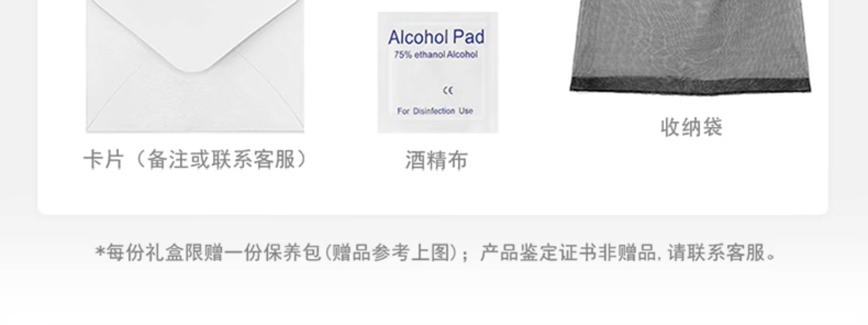This screenshot has height=325, width=868.
Task: Click the dark hem of storage bag
Action: pos(690,86)
